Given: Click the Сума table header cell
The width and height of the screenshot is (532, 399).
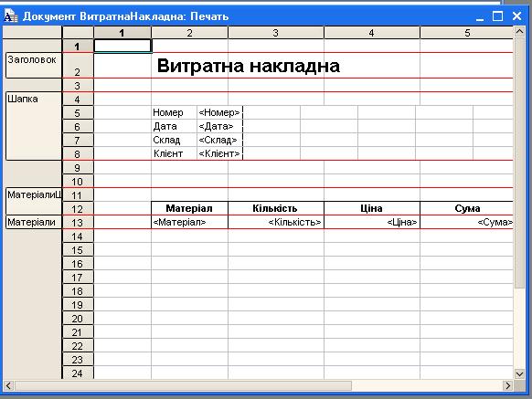Looking at the screenshot, I should coord(467,208).
